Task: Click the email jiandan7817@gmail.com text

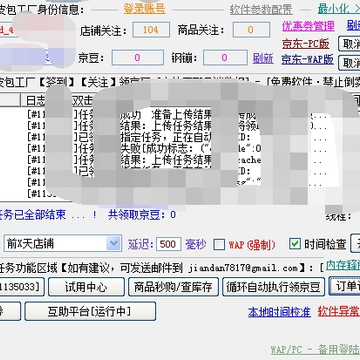Action: [243, 268]
